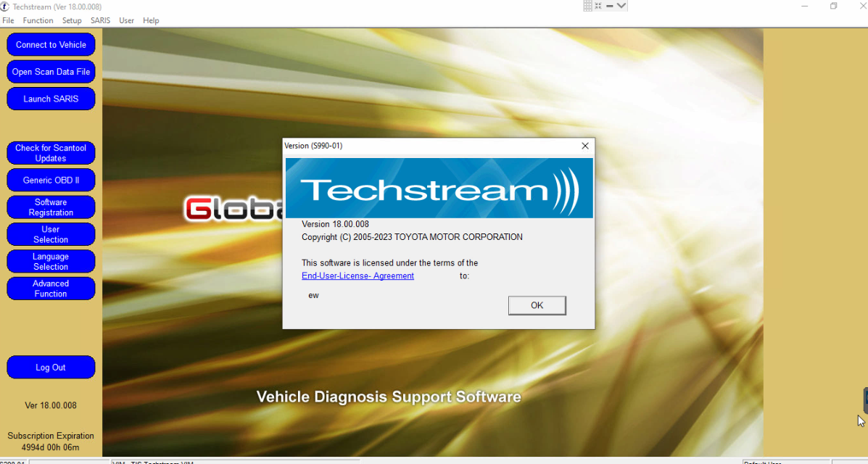This screenshot has width=868, height=464.
Task: Click the minus icon in the top toolbar
Action: pos(608,6)
